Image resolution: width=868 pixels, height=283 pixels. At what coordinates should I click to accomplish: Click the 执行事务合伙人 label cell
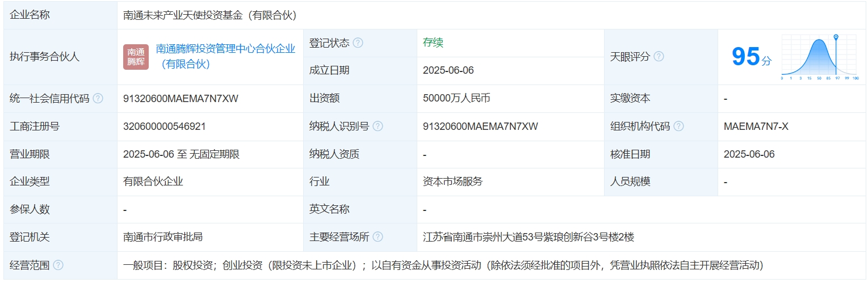pos(60,57)
